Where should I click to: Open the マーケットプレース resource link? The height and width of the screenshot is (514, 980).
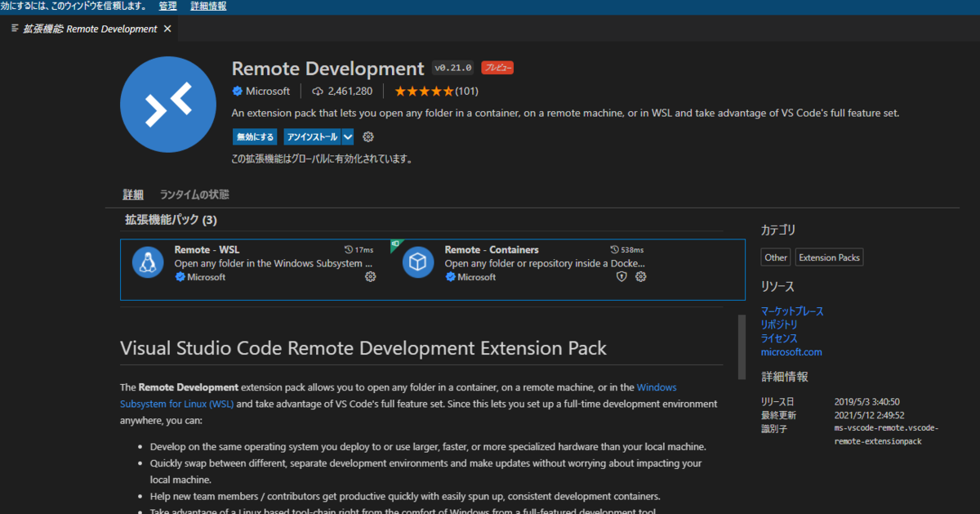792,311
